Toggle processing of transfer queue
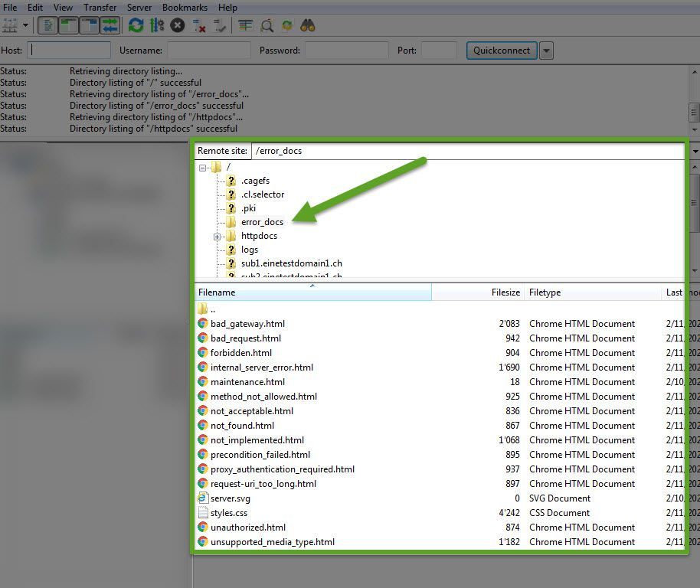 click(157, 25)
